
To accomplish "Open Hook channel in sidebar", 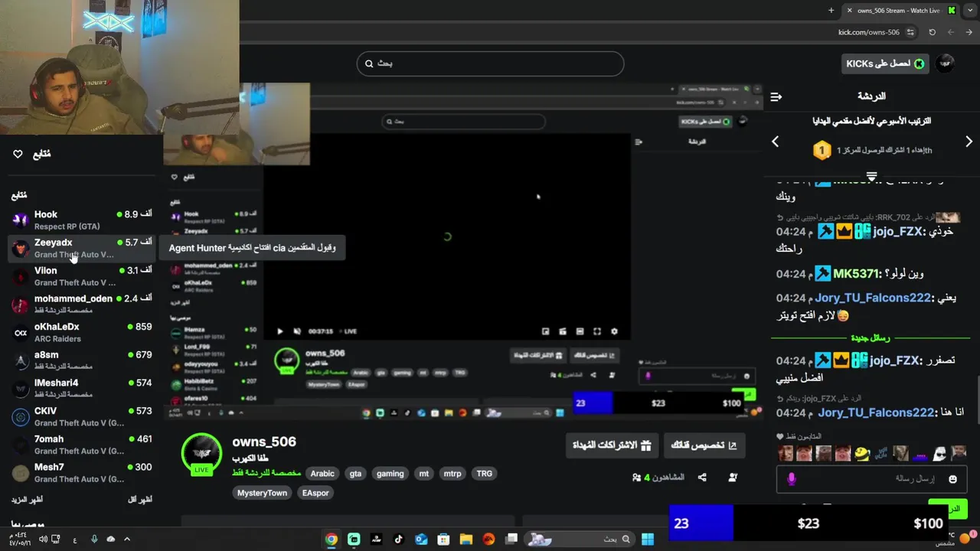I will pos(81,220).
